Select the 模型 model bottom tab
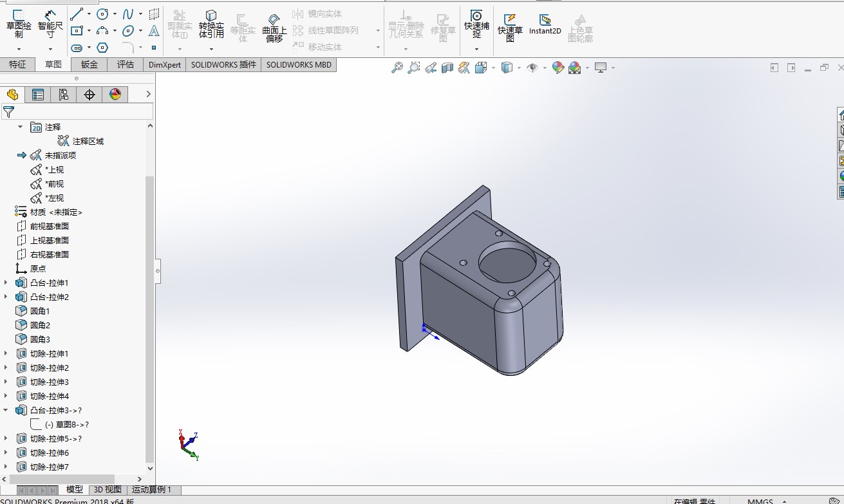The width and height of the screenshot is (844, 504). coord(75,490)
